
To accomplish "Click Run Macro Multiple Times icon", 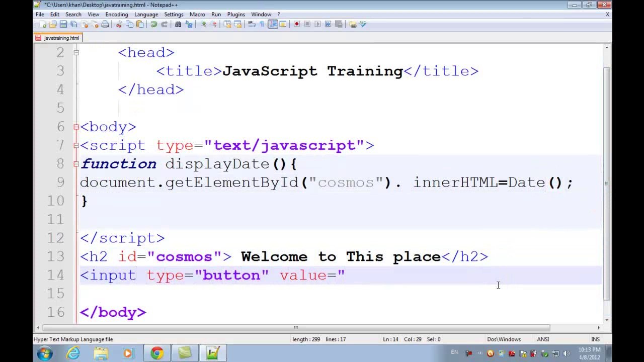I will tap(328, 24).
